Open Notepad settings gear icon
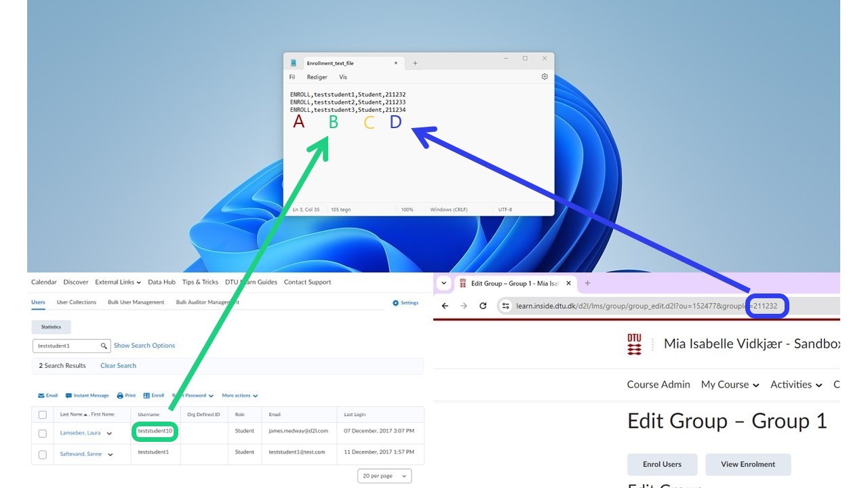 pos(545,77)
